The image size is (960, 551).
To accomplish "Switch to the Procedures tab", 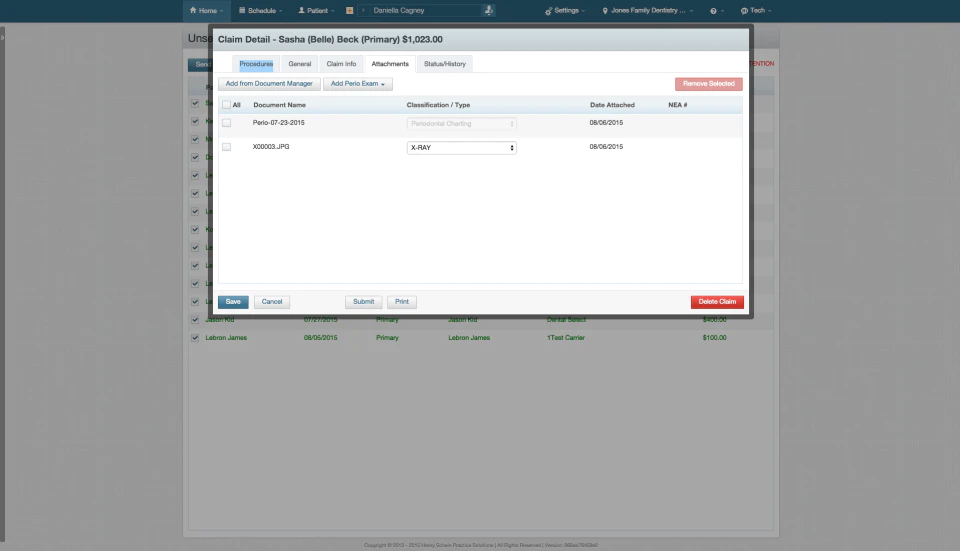I will [256, 64].
